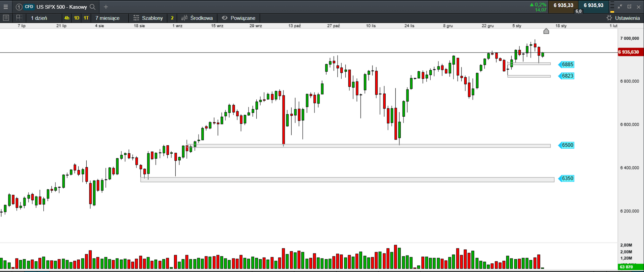
Task: Click the instrument search magnifier icon
Action: tap(93, 7)
